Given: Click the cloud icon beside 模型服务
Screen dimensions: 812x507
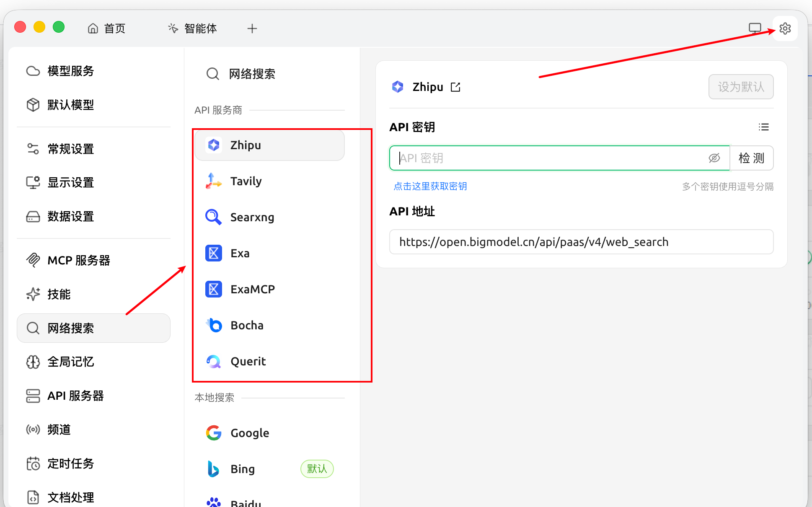Looking at the screenshot, I should coord(33,71).
